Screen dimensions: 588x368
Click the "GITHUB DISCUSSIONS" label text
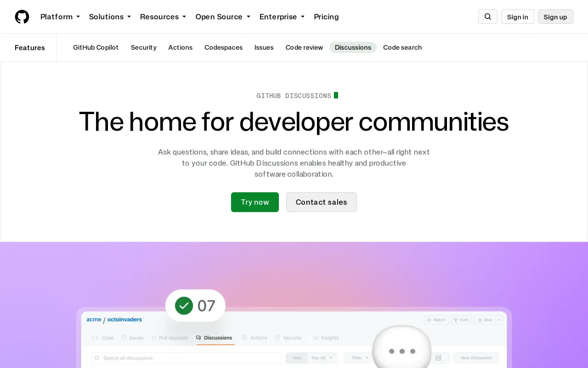[x=294, y=96]
